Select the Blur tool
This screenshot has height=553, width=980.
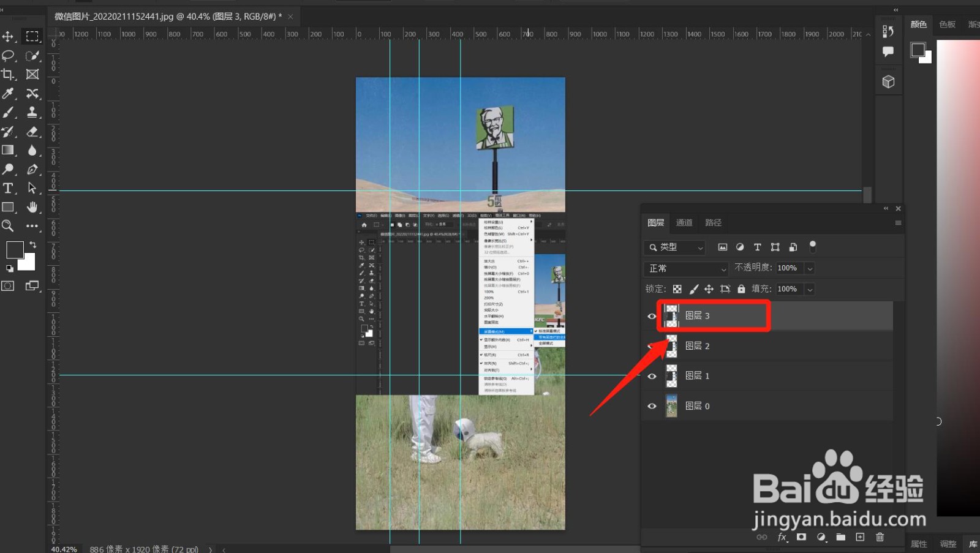pos(32,151)
